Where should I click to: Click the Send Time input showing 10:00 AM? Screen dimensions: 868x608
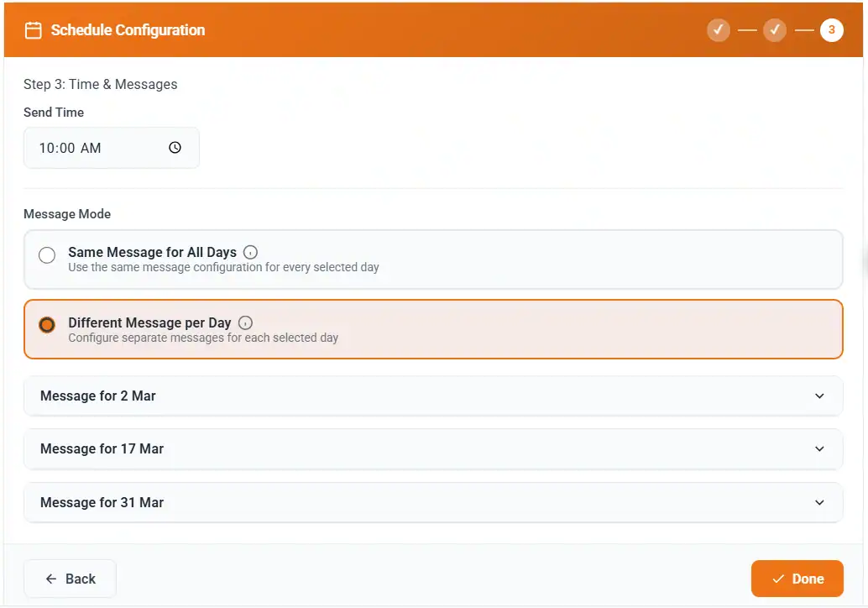tap(101, 146)
